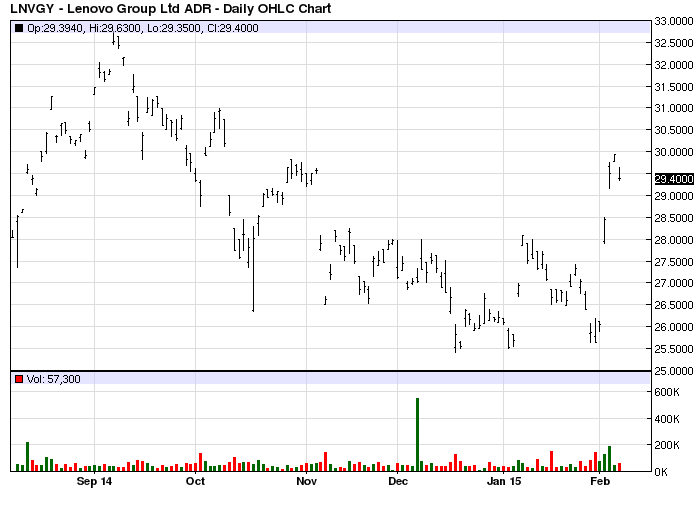Viewport: 700px width, 512px height.
Task: Click the 600K volume axis label
Action: pyautogui.click(x=668, y=393)
